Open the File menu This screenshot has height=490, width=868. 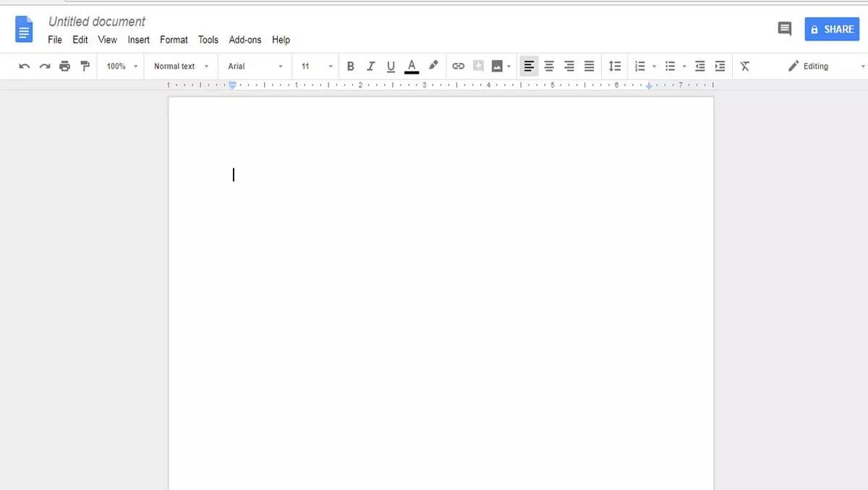(x=55, y=40)
